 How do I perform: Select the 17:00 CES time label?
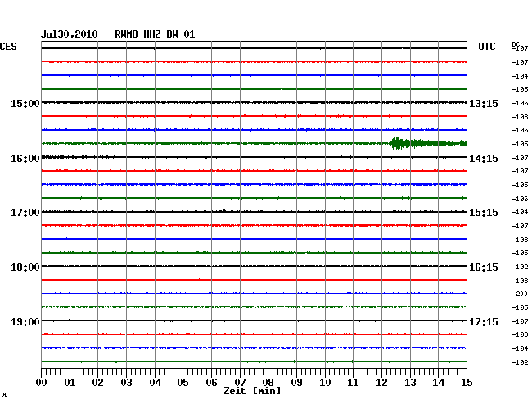(25, 213)
